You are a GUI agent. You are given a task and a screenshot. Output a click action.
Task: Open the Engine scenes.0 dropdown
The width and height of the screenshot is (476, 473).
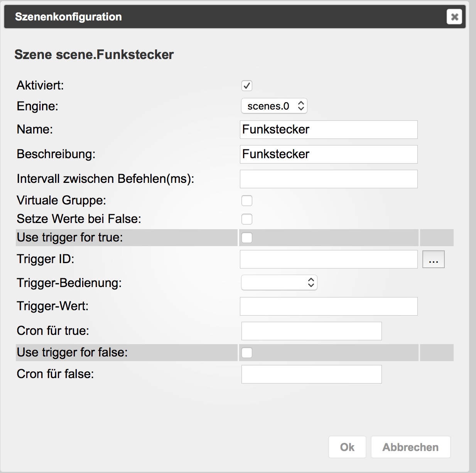coord(274,106)
